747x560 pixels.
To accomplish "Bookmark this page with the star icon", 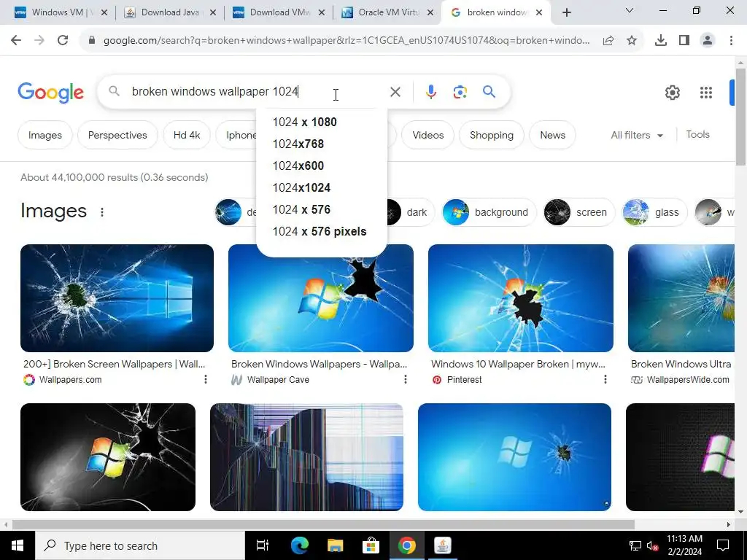I will (x=632, y=41).
